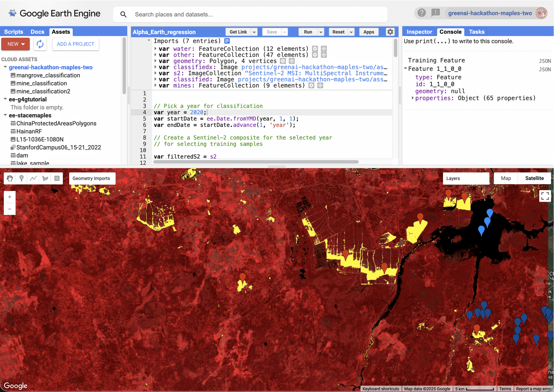The image size is (554, 392).
Task: Switch map to Map view
Action: click(506, 178)
